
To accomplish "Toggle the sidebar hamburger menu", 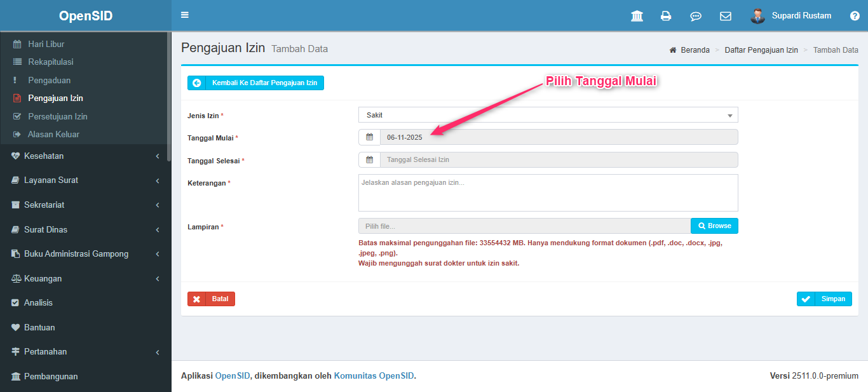I will pos(185,15).
